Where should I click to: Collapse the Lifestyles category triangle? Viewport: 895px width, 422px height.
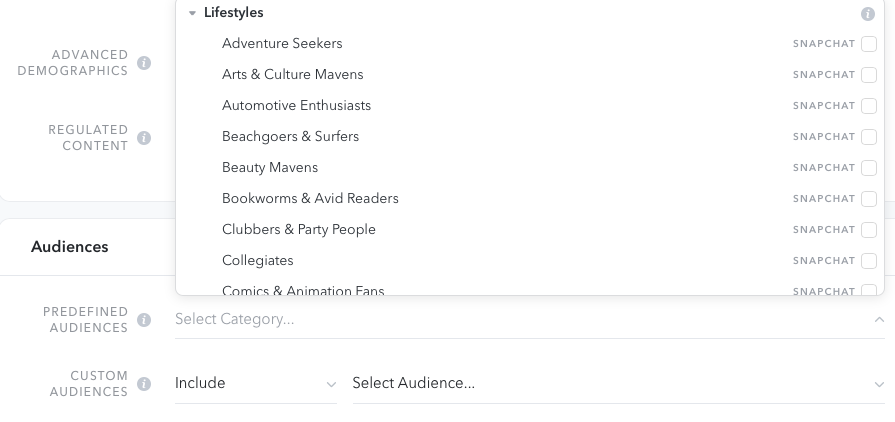[x=192, y=13]
